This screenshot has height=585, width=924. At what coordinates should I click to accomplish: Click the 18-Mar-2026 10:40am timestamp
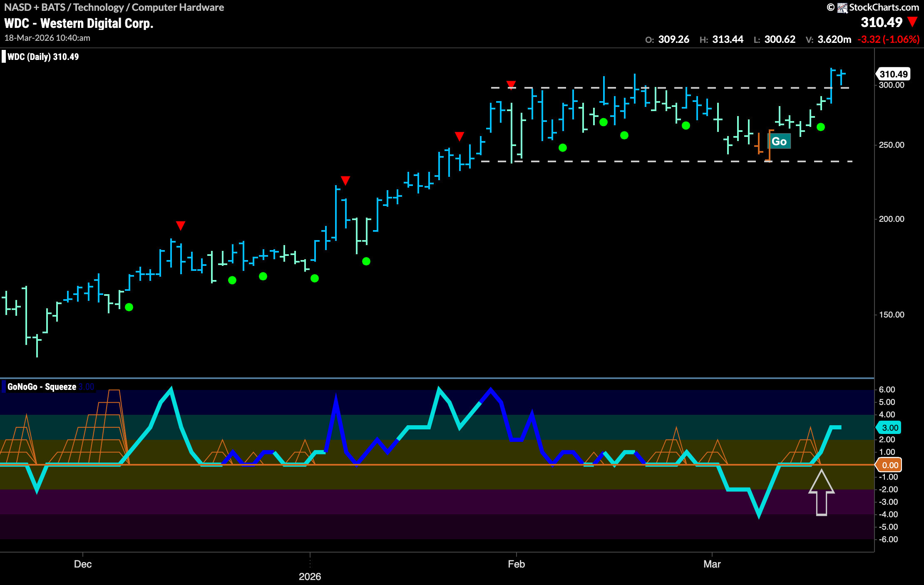point(47,38)
